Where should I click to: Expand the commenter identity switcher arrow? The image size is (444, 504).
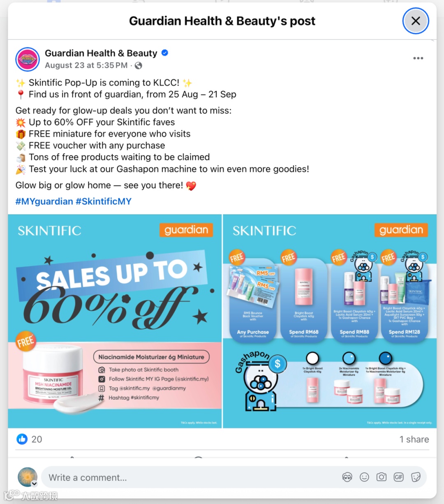pyautogui.click(x=35, y=484)
